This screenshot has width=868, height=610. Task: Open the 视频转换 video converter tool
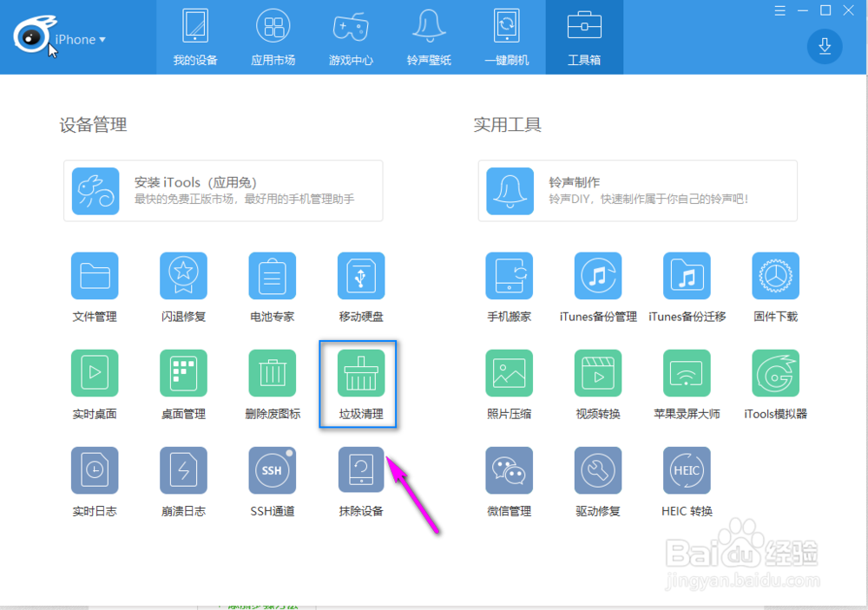pos(598,372)
